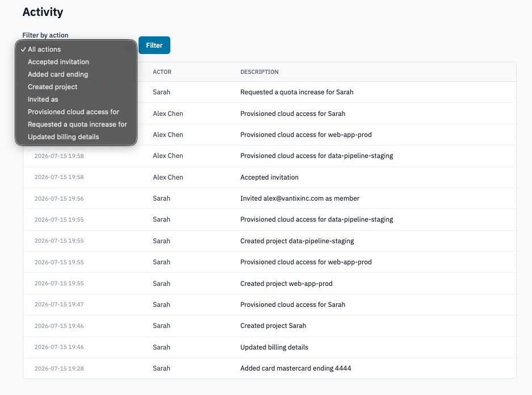The width and height of the screenshot is (532, 395).
Task: Pick "Created project" from the dropdown
Action: click(76, 87)
